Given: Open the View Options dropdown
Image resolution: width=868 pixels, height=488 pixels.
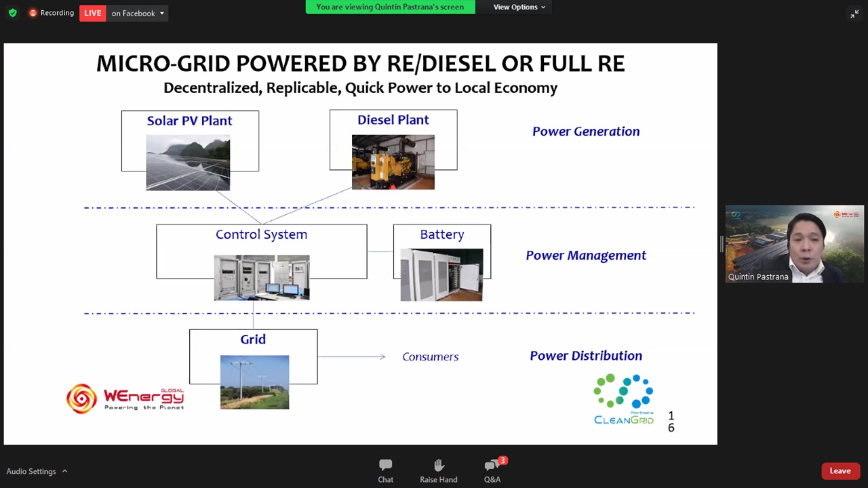Looking at the screenshot, I should coord(519,7).
